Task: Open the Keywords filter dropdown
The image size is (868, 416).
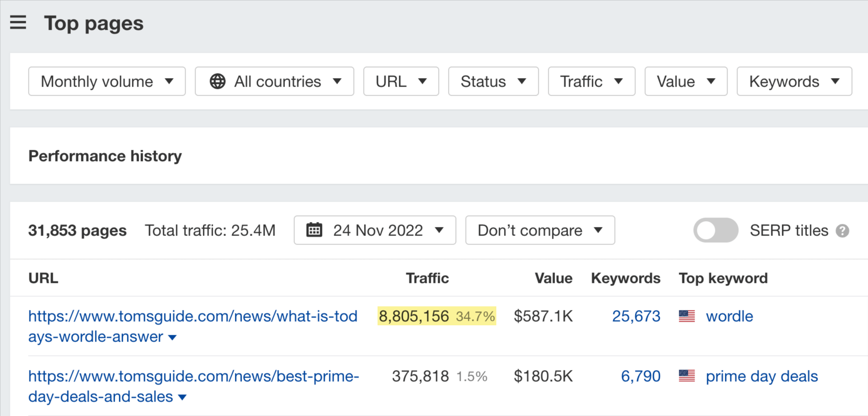Action: pyautogui.click(x=794, y=81)
